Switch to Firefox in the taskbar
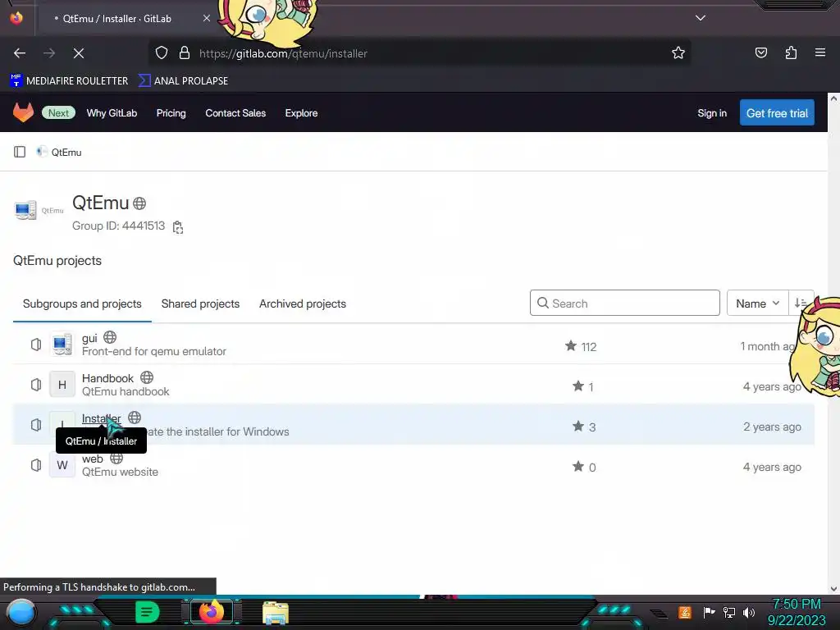Image resolution: width=840 pixels, height=630 pixels. pyautogui.click(x=211, y=612)
